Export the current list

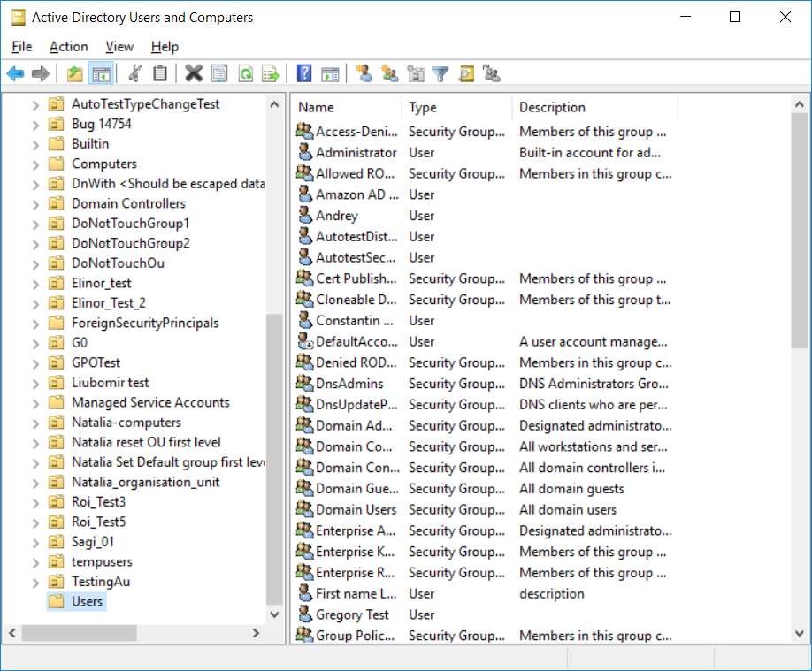(271, 73)
